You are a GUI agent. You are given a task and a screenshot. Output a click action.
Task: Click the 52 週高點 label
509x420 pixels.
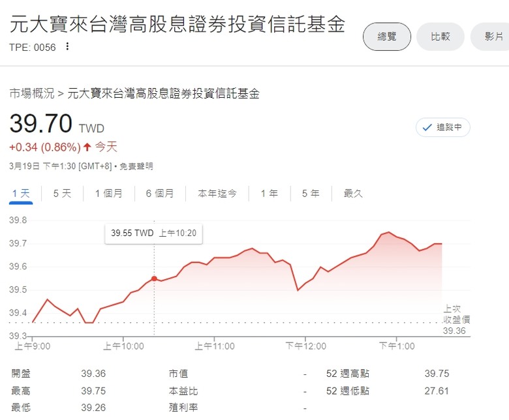coord(348,373)
